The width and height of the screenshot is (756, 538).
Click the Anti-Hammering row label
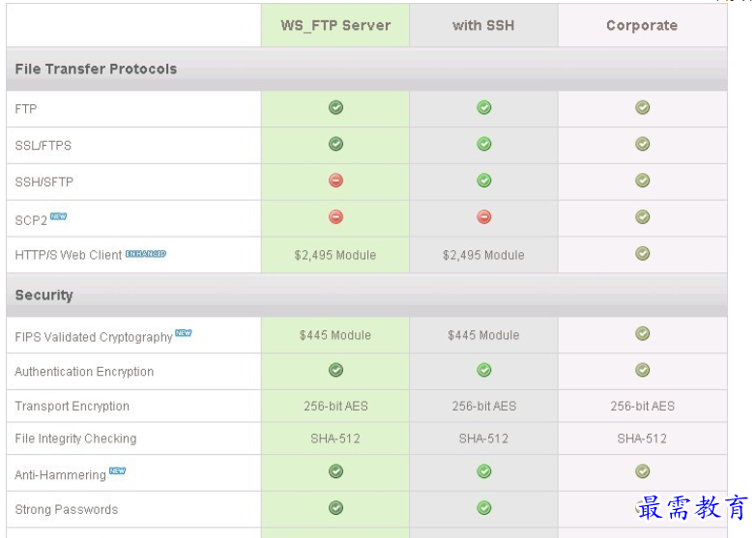click(60, 475)
